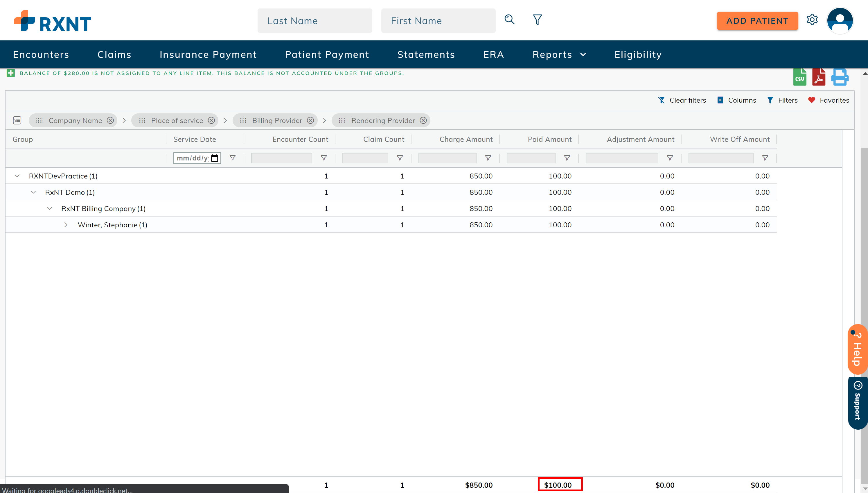Click the Charge Amount filter input
Screen dimensions: 868x493
point(447,158)
